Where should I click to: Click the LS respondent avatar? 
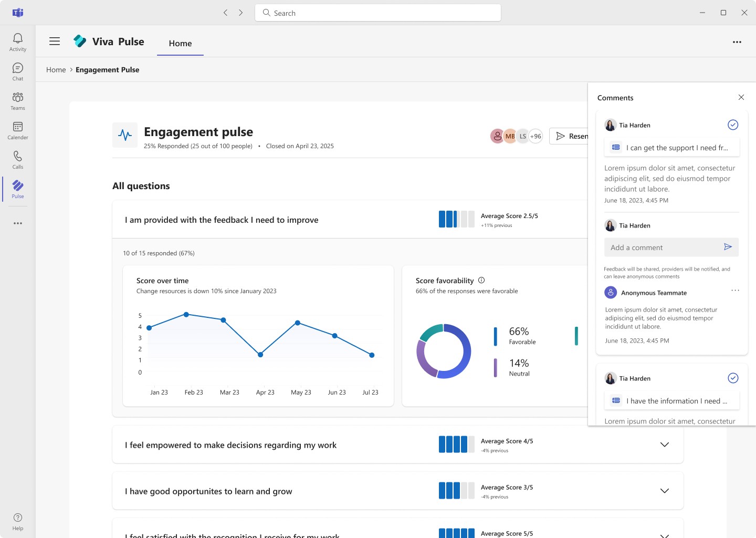(x=522, y=136)
